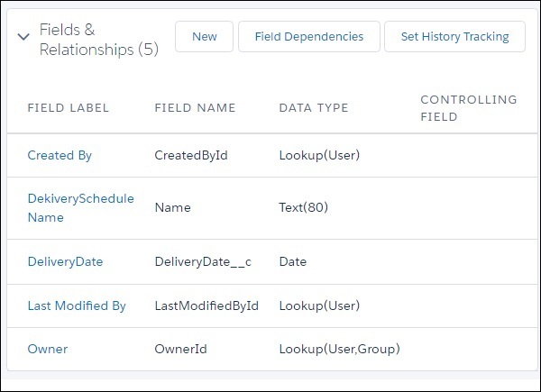Click Set History Tracking button
Image resolution: width=541 pixels, height=392 pixels.
coord(454,37)
